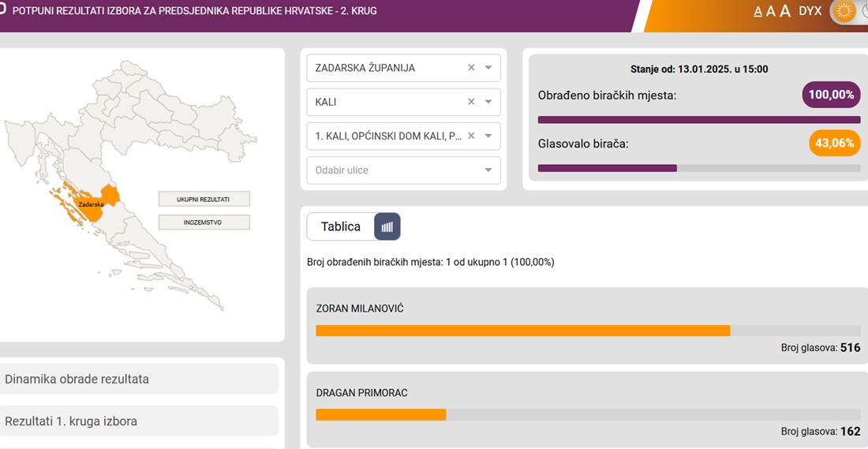Expand the ZADARSKA ŽUPANIJA dropdown arrow
The image size is (868, 449).
tap(488, 68)
